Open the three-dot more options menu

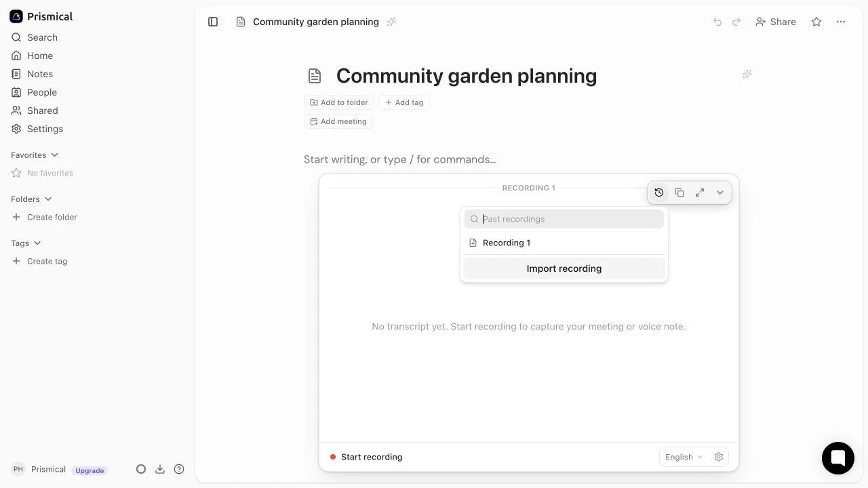841,22
